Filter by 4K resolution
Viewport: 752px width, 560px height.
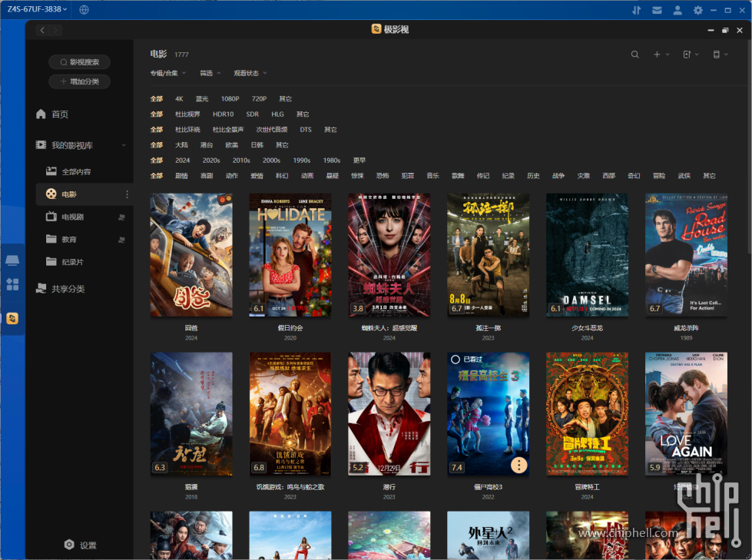(179, 99)
